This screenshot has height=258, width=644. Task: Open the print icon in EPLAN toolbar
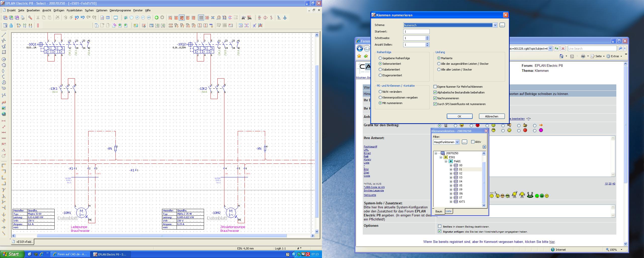(23, 18)
